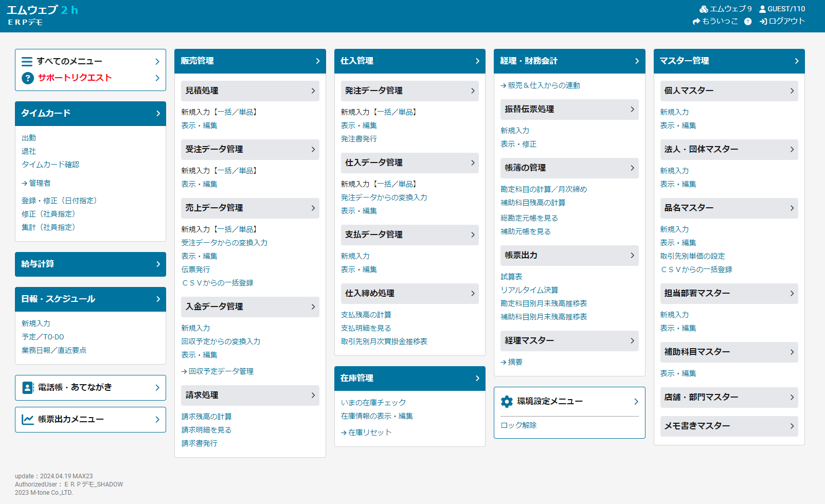Click the hamburger icon beside すべてのメニュー
The width and height of the screenshot is (825, 504).
point(27,62)
